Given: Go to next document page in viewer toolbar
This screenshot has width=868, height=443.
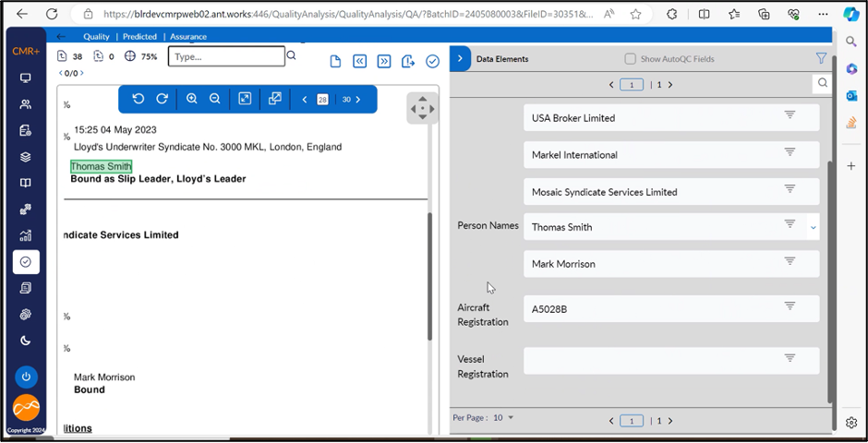Looking at the screenshot, I should coord(358,100).
